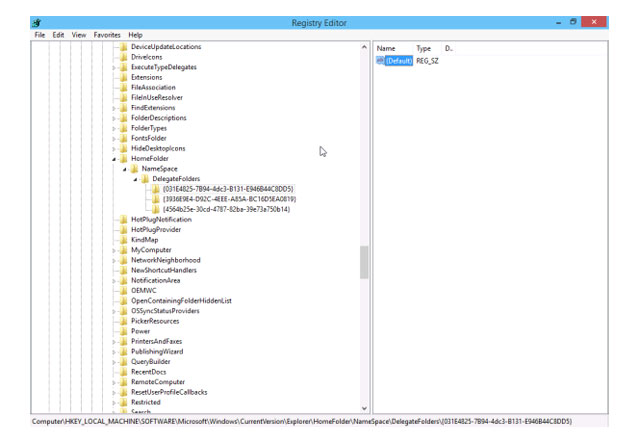Click the FileInUseResolver folder icon

click(x=124, y=98)
